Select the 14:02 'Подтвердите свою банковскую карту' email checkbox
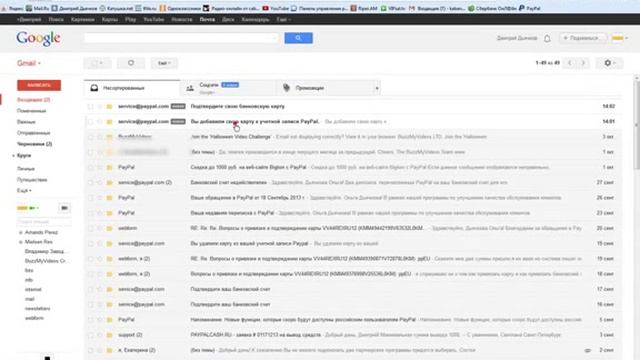The height and width of the screenshot is (360, 640). tap(91, 107)
